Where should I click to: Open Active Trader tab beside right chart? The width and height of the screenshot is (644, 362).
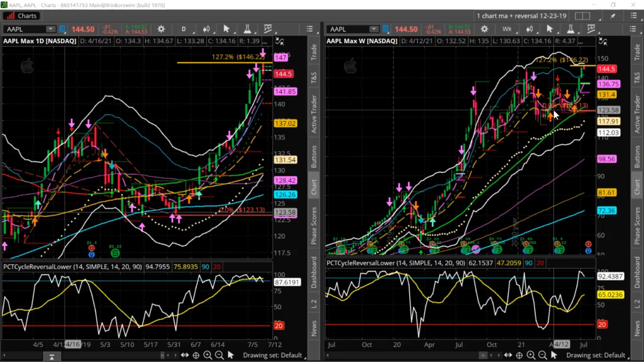(x=637, y=114)
